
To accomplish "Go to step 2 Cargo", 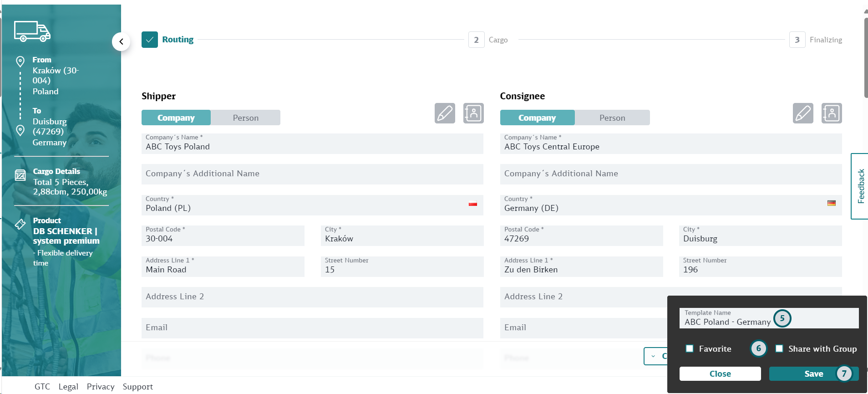I will click(x=477, y=40).
